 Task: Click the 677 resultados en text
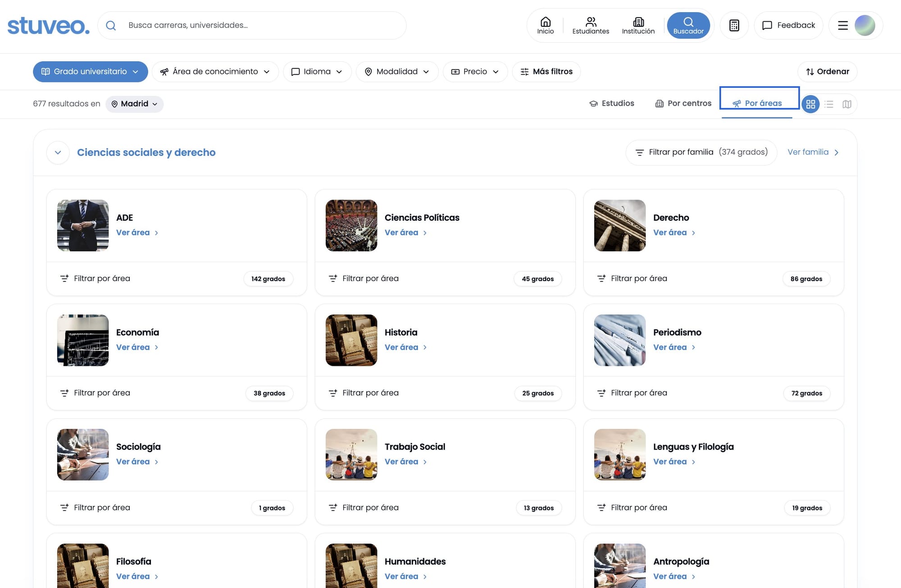(67, 104)
